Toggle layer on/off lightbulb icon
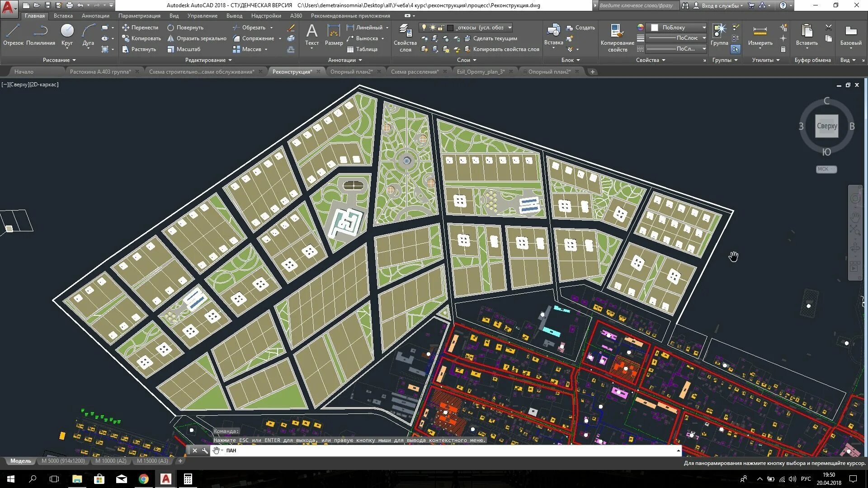 (x=424, y=28)
